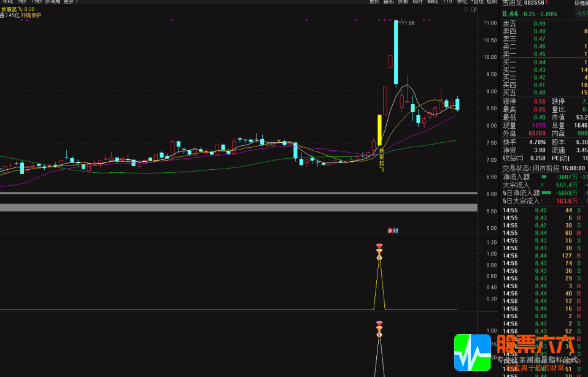Switch to the 15秒 period tab

click(36, 2)
